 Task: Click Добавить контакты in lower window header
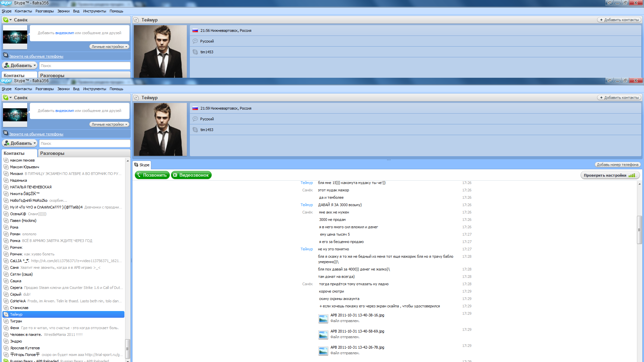coord(619,98)
